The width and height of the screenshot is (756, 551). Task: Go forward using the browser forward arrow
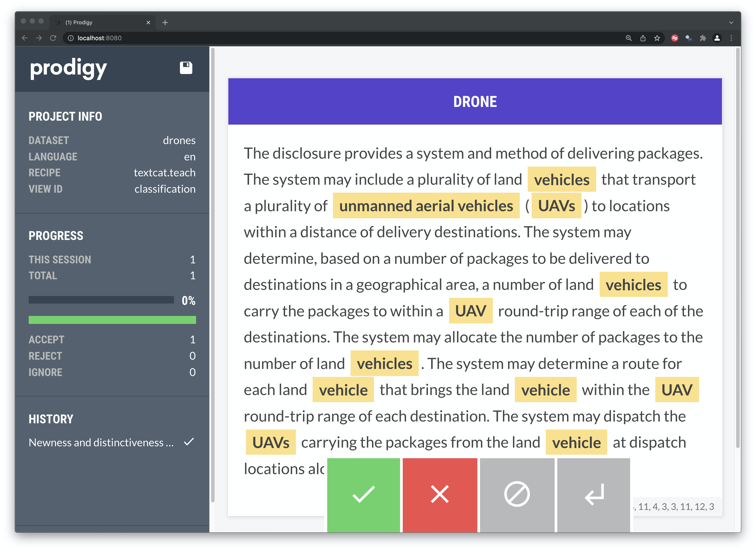tap(39, 38)
